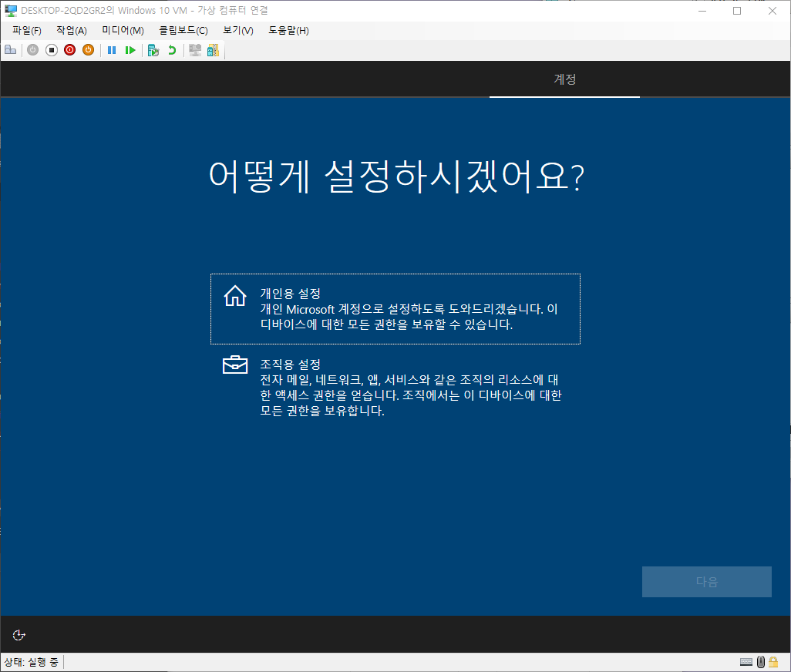
Task: Click the VM connection window title bar icon
Action: point(11,10)
